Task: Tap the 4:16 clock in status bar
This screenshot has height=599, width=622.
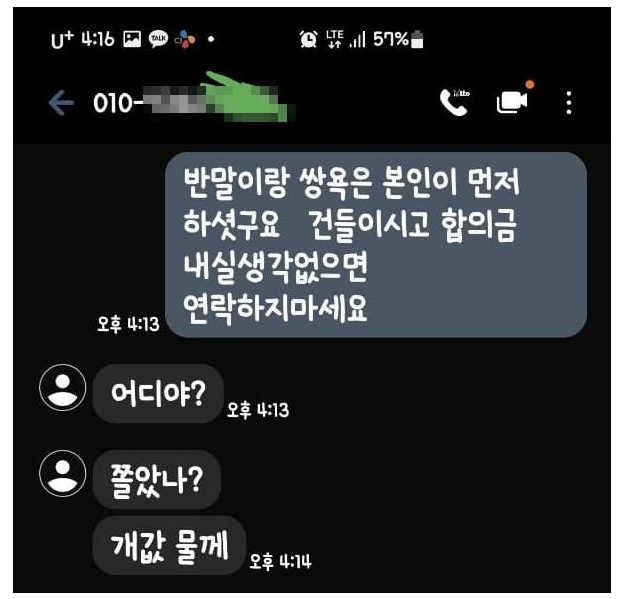Action: point(98,39)
